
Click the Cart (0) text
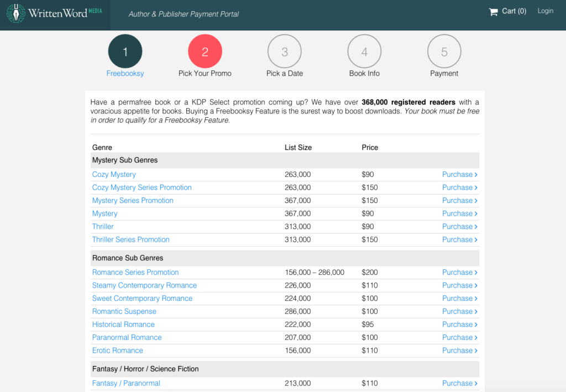click(x=514, y=11)
